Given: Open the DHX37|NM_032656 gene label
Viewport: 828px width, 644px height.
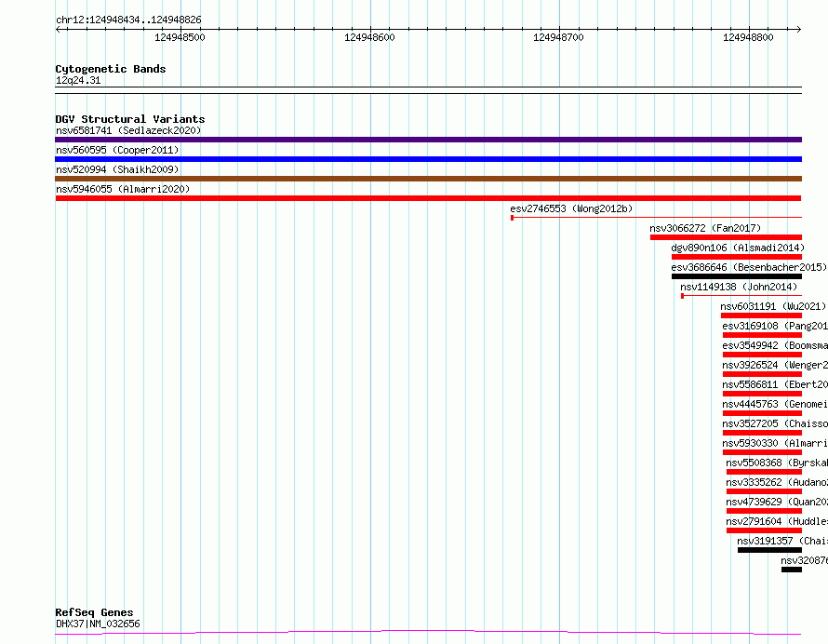Looking at the screenshot, I should pyautogui.click(x=98, y=624).
